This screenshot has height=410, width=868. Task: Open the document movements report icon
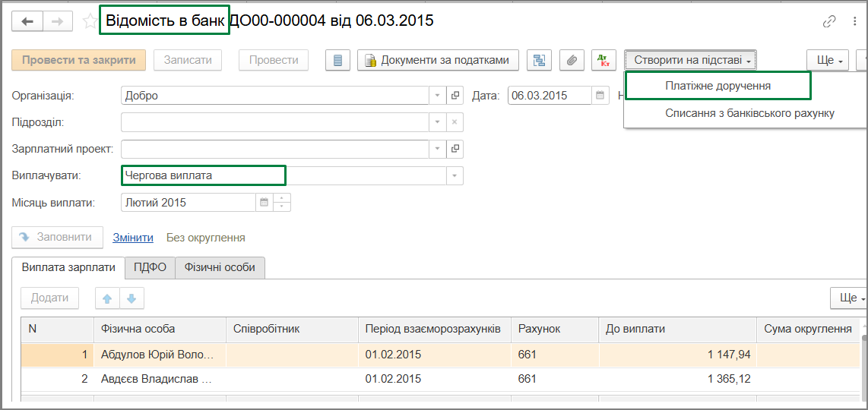337,60
